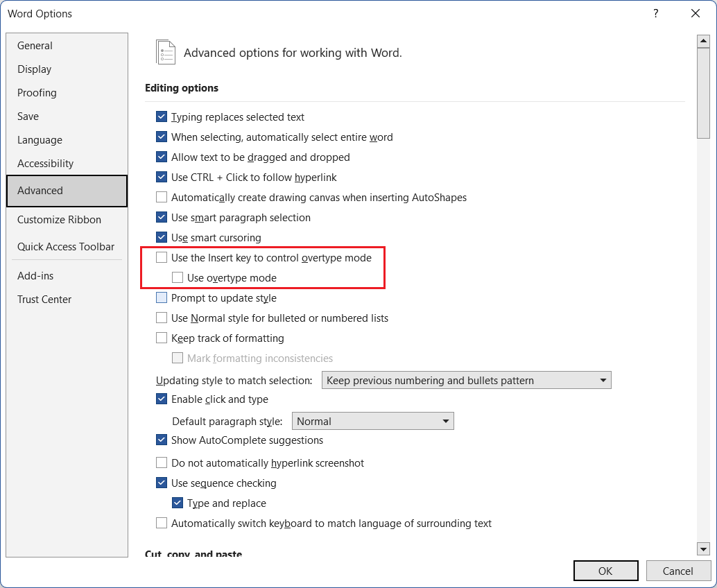Click the Advanced options document icon
The image size is (717, 588).
click(166, 52)
